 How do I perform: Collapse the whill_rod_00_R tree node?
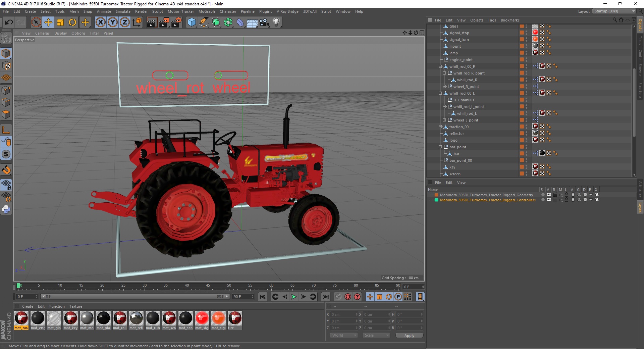pos(440,66)
